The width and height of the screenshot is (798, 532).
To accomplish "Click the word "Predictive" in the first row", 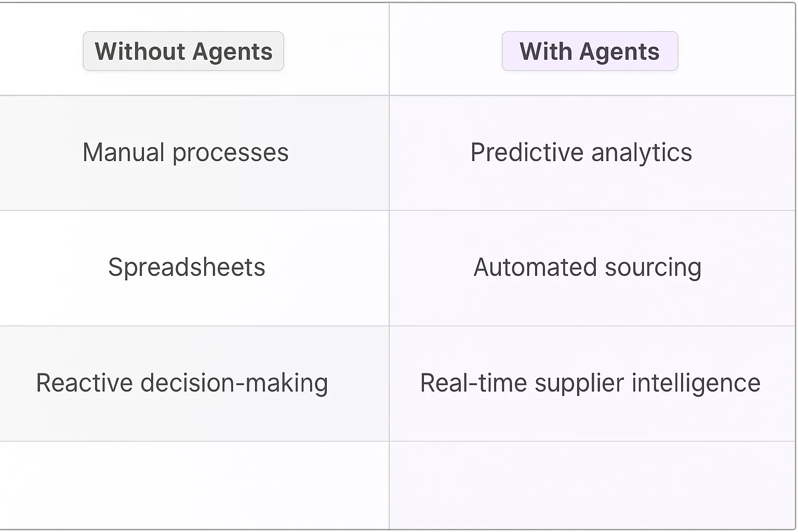I will click(x=527, y=153).
